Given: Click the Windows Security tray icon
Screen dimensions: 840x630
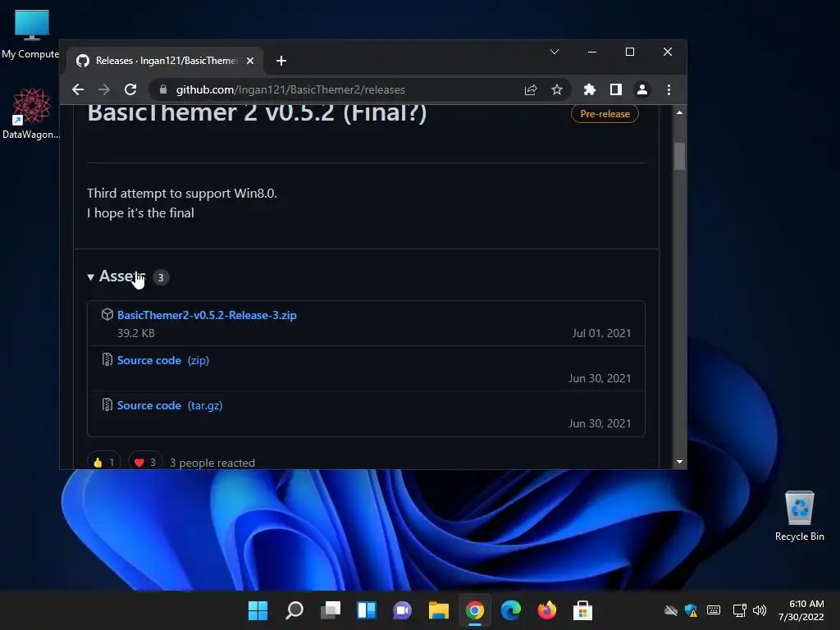Looking at the screenshot, I should [692, 610].
